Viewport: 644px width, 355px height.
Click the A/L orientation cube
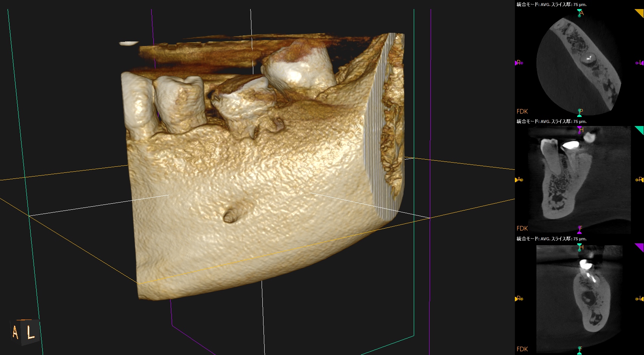coord(25,332)
